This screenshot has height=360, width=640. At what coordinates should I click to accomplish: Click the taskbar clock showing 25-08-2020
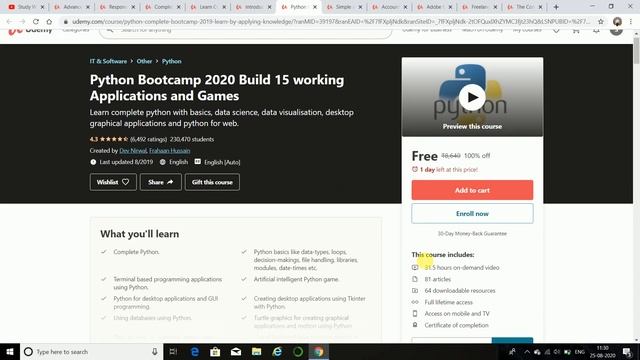[x=602, y=351]
